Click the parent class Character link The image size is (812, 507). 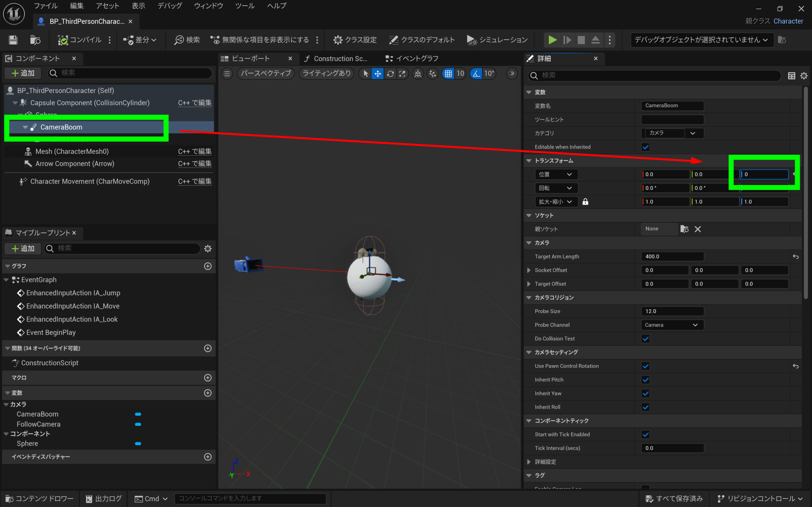pyautogui.click(x=788, y=21)
